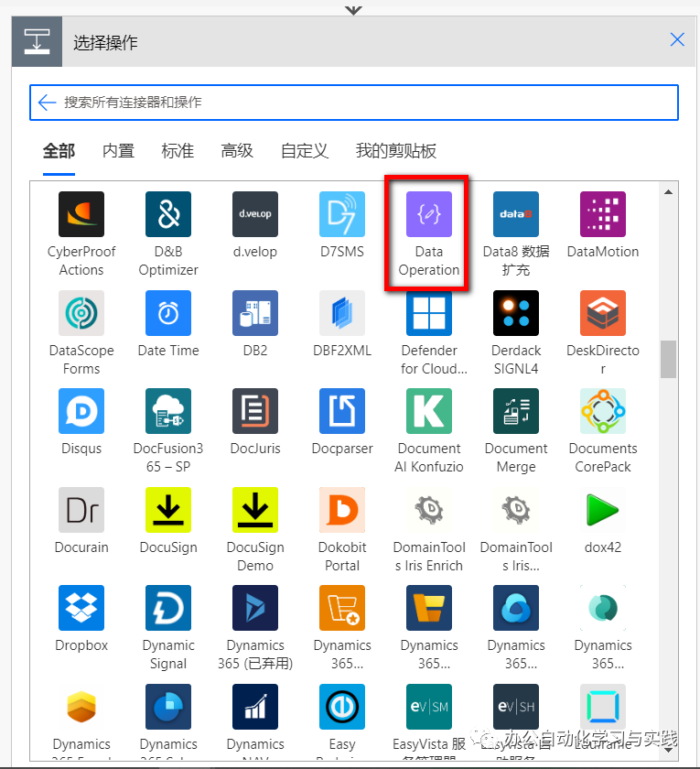
Task: Pick the Derdack SIGNL4 connector
Action: coord(516,313)
